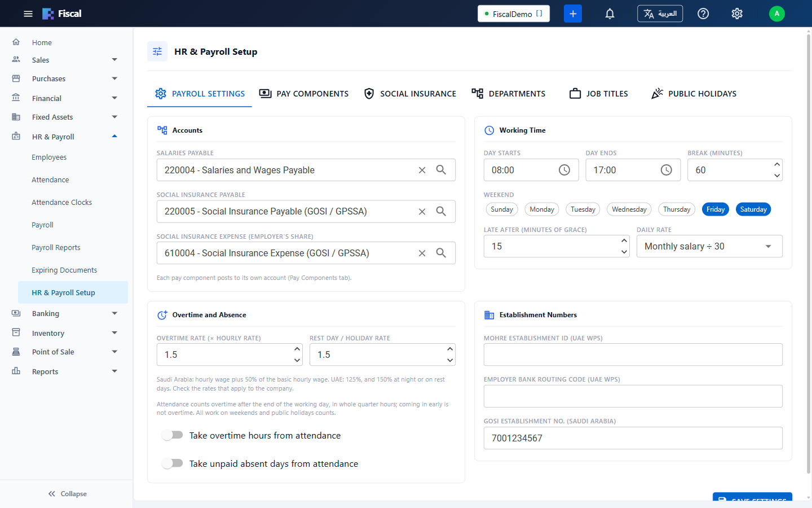Open the settings gear in top bar
812x508 pixels.
[x=737, y=14]
